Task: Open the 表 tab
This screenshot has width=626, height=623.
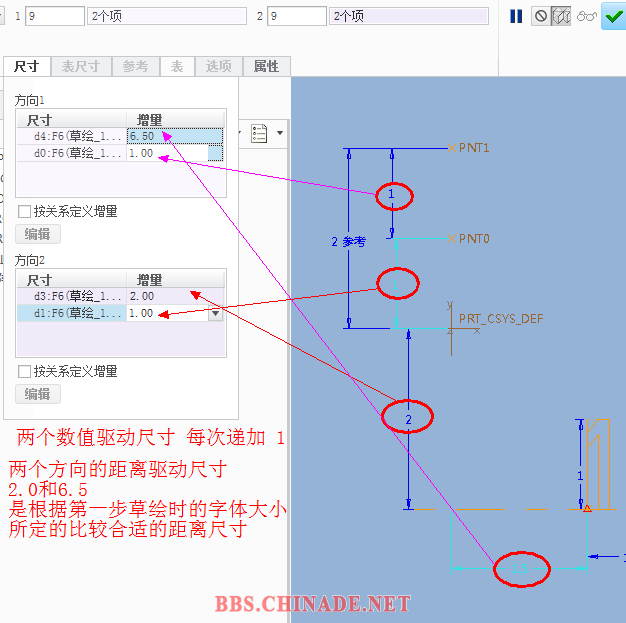Action: tap(177, 66)
